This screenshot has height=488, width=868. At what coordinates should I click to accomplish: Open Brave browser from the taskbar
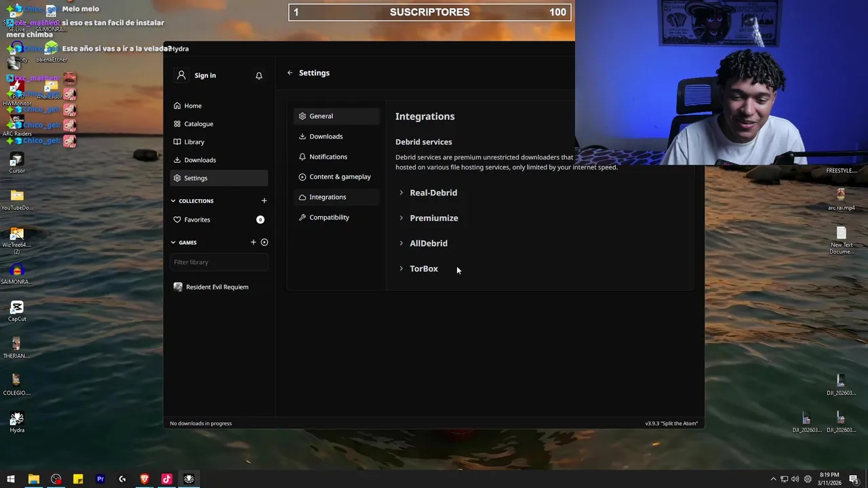click(144, 479)
